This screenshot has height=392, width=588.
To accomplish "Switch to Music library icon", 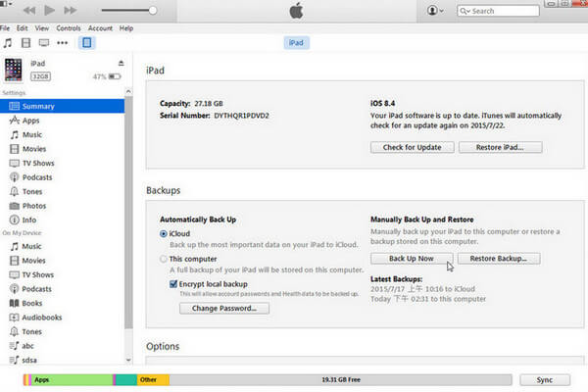I will point(8,43).
